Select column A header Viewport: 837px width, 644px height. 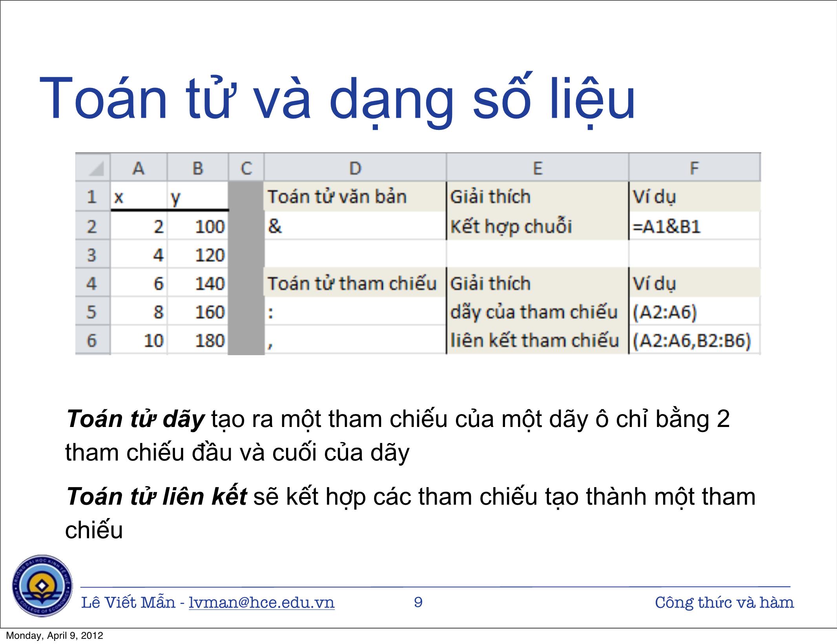139,168
